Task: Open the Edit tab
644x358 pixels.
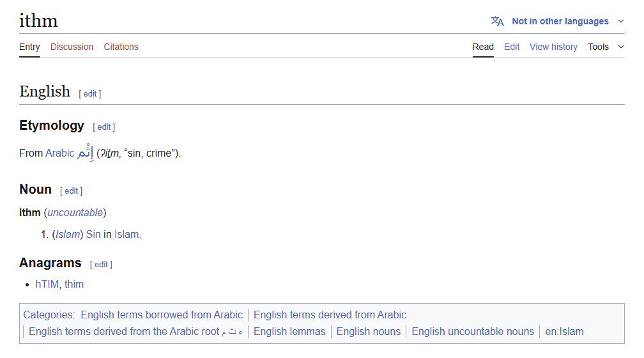Action: point(512,47)
